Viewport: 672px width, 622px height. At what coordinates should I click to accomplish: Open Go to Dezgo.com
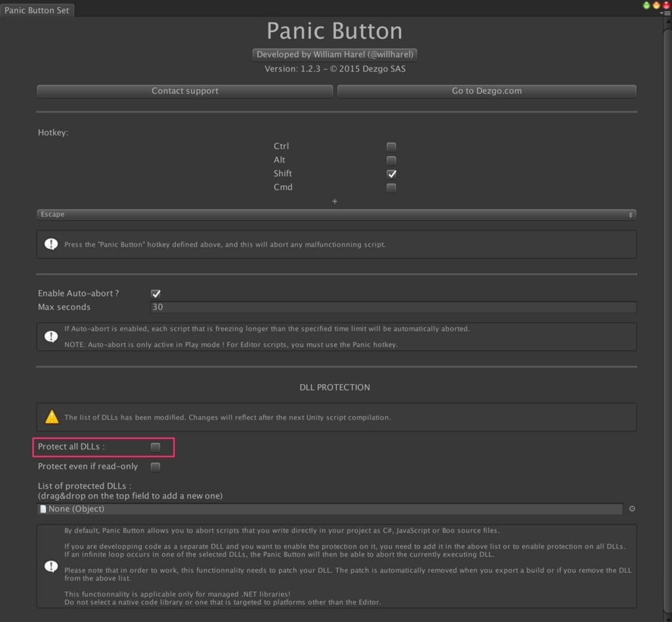pyautogui.click(x=486, y=91)
